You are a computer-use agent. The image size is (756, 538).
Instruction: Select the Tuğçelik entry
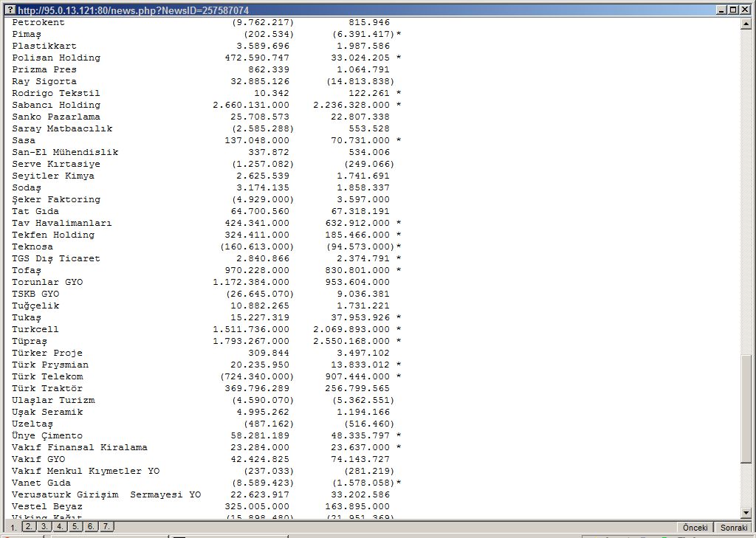[x=35, y=306]
